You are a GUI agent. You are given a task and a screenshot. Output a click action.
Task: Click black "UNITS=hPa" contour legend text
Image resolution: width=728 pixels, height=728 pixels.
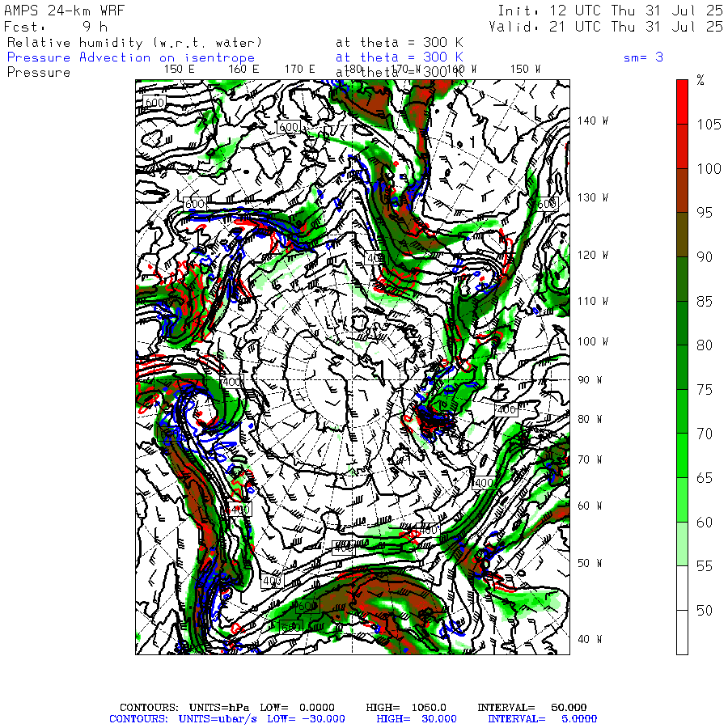[x=219, y=708]
